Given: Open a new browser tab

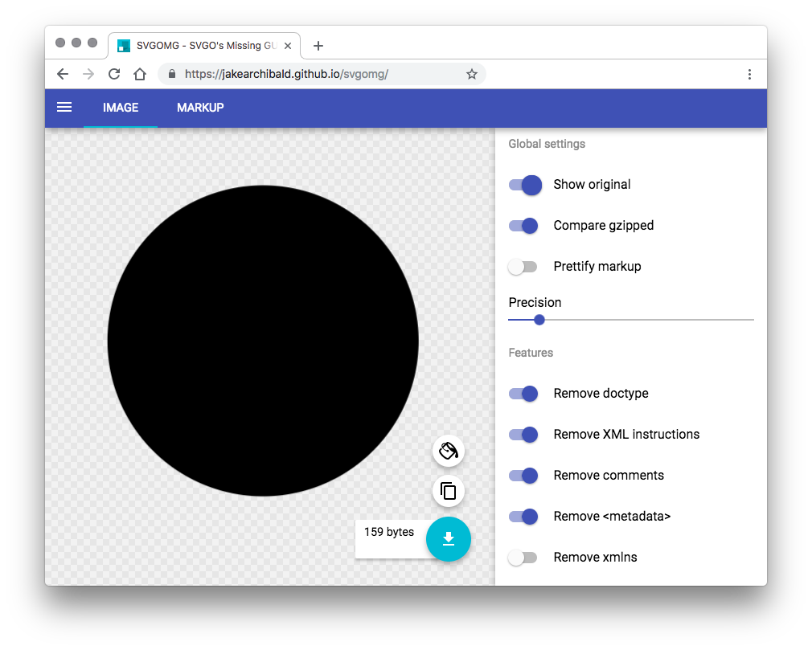Looking at the screenshot, I should click(318, 46).
